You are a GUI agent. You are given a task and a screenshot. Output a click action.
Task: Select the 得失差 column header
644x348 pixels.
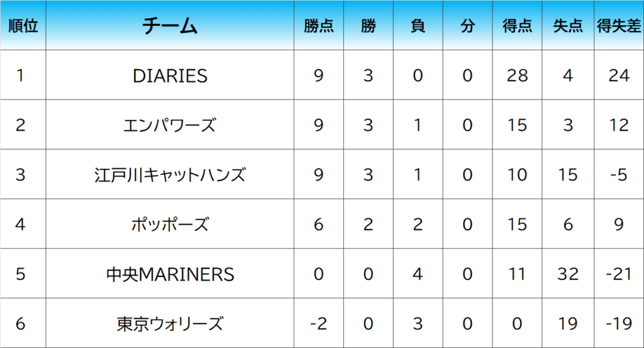click(619, 25)
